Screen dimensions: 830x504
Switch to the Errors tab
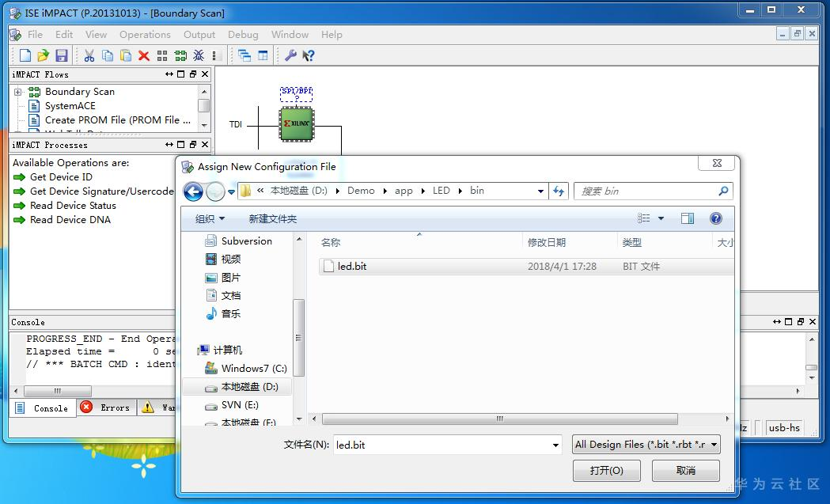[x=106, y=407]
